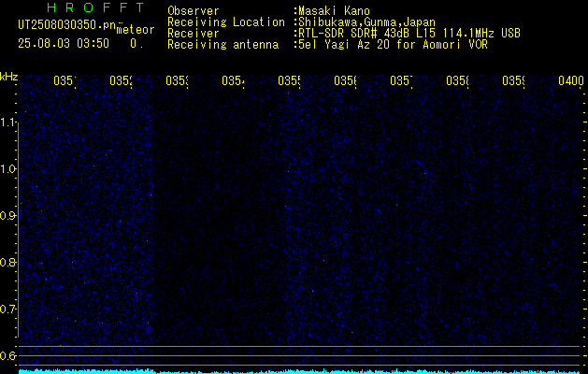
Task: Click the 0353 time marker
Action: (x=177, y=80)
